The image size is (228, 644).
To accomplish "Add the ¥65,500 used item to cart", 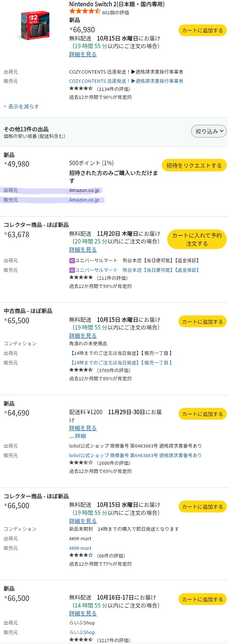I will 202,322.
